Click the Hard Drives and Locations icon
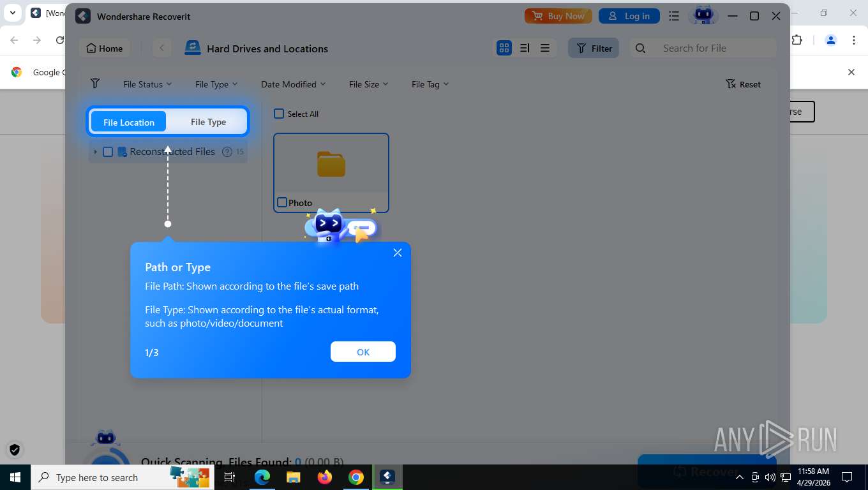Screen dimensions: 868x490 pyautogui.click(x=192, y=48)
